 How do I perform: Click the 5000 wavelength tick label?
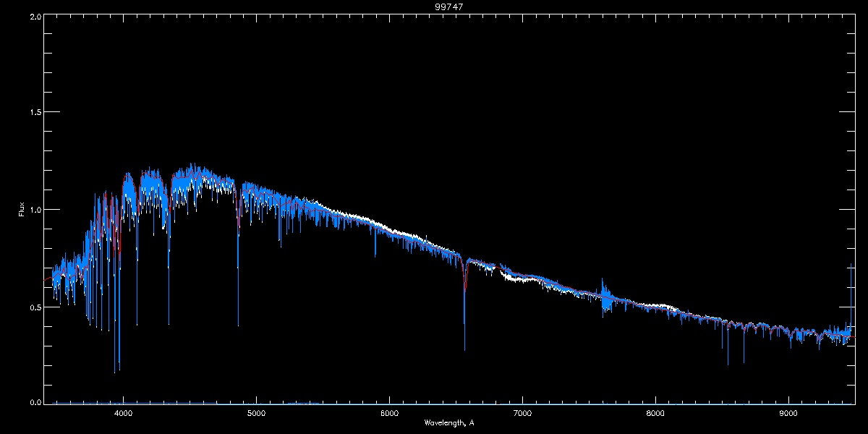pos(256,414)
